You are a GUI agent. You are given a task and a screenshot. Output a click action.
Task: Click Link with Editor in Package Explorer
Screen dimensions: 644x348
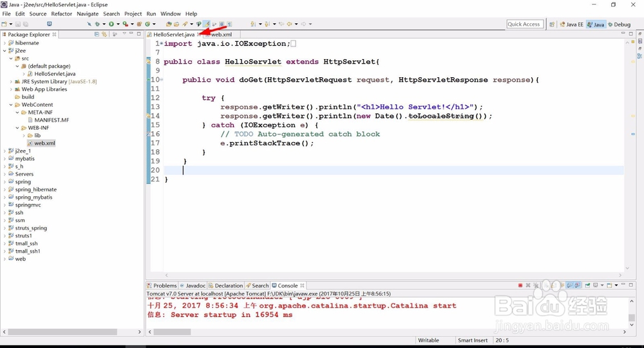pyautogui.click(x=104, y=34)
